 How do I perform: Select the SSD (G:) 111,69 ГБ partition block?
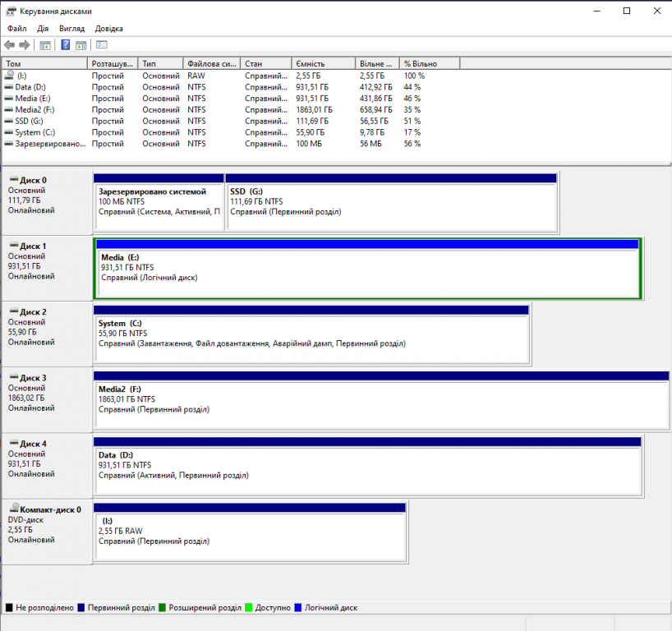391,203
